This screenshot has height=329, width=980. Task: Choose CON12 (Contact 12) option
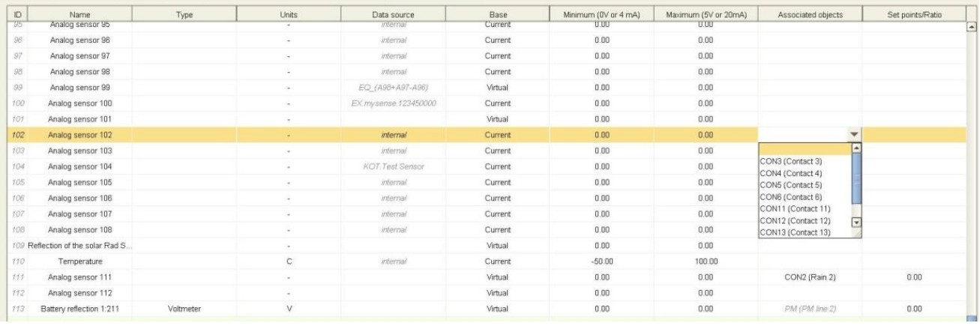click(795, 220)
